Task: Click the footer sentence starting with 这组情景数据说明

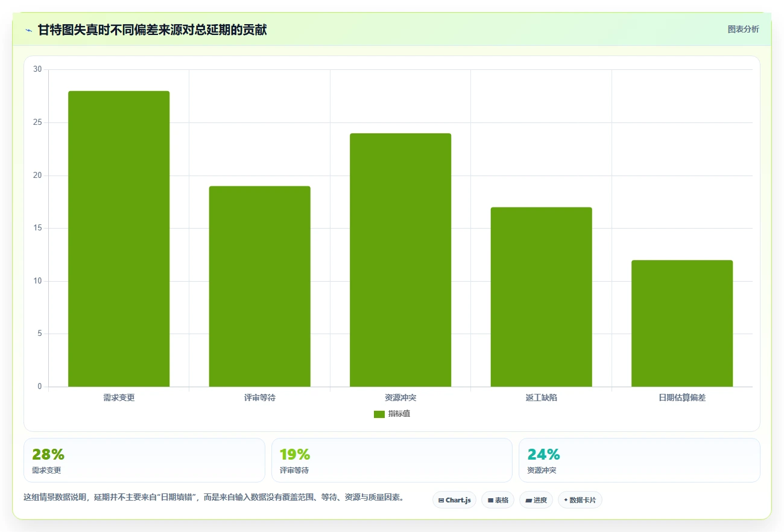Action: (x=213, y=498)
